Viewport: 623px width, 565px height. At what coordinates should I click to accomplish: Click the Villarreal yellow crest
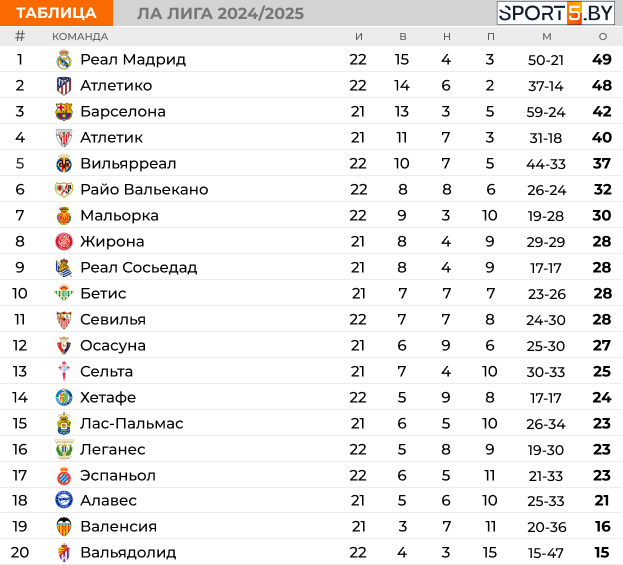coord(64,164)
